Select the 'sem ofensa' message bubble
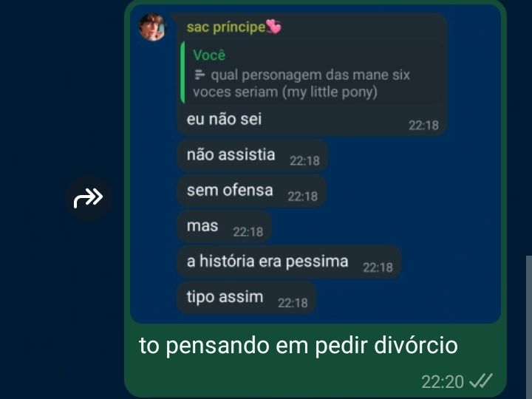Screen dimensions: 532x399 (251, 191)
